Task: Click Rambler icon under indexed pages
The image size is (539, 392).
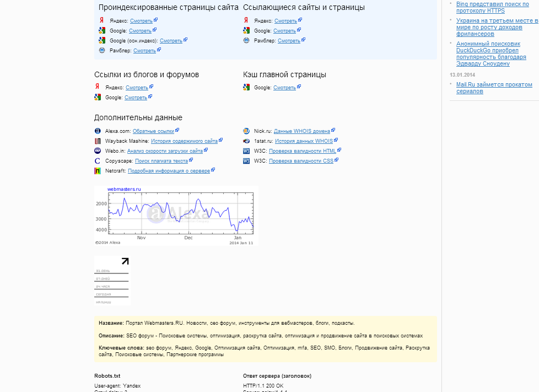Action: (x=101, y=50)
